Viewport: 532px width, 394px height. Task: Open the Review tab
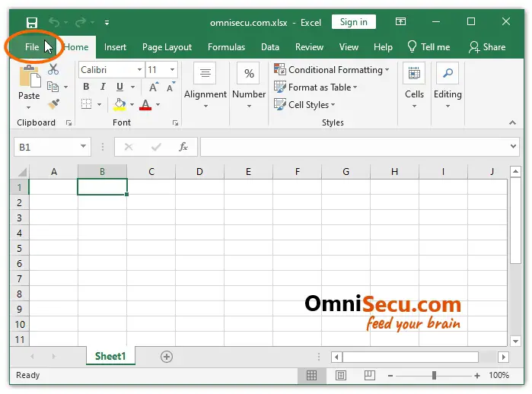click(309, 47)
